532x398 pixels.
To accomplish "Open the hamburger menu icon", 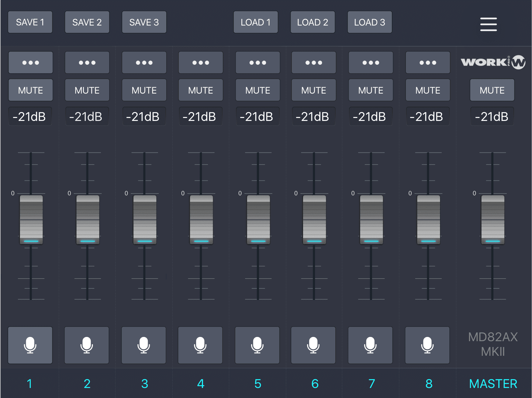I will pos(488,24).
